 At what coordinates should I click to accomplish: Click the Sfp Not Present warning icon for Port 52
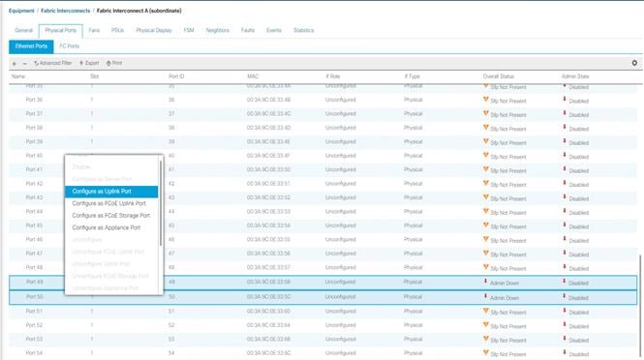point(486,325)
